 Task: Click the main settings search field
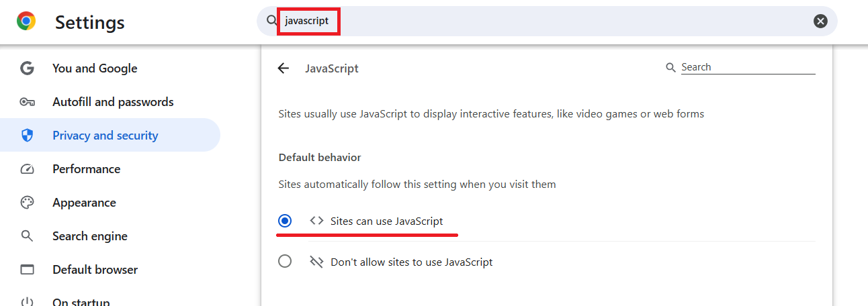[547, 21]
